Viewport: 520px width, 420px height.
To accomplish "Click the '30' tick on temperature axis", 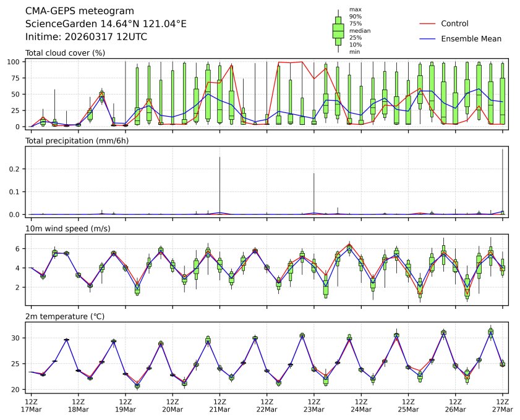I will pyautogui.click(x=18, y=338).
